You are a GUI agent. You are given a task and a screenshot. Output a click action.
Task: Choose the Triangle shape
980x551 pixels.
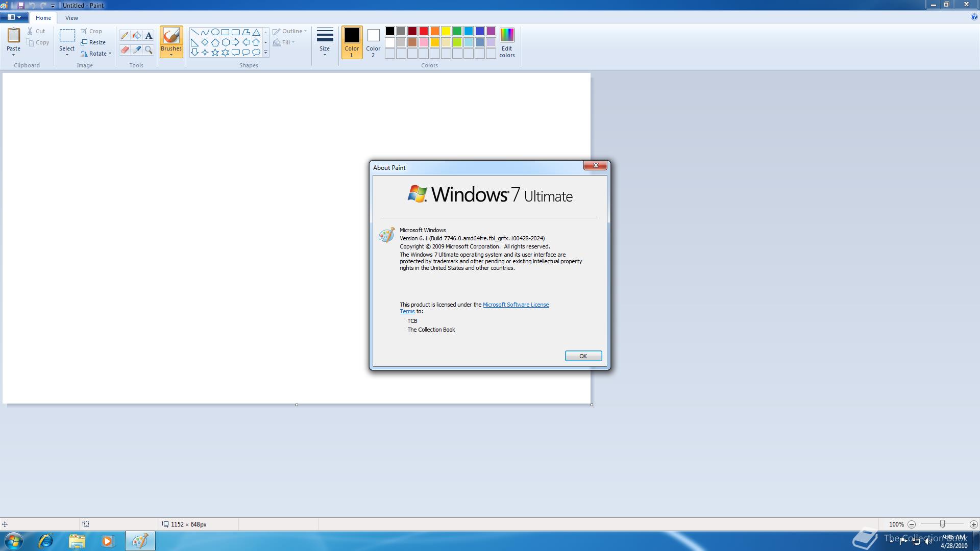tap(256, 32)
